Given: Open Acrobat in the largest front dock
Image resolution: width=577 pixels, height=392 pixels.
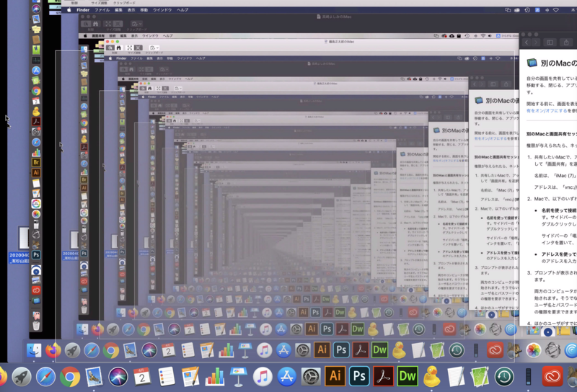Looking at the screenshot, I should tap(383, 376).
